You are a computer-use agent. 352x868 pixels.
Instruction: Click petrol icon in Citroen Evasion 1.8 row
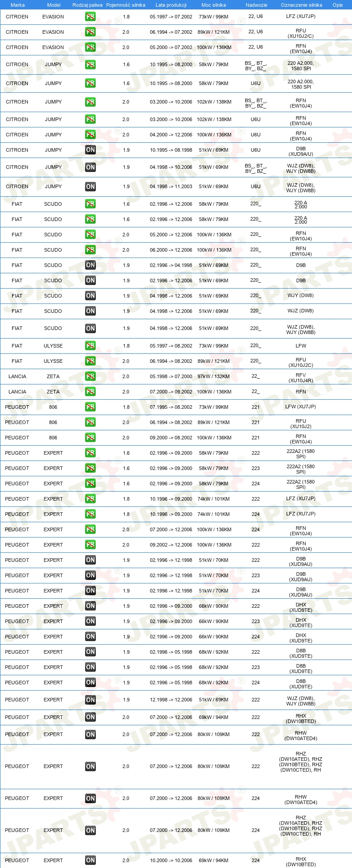tap(90, 17)
